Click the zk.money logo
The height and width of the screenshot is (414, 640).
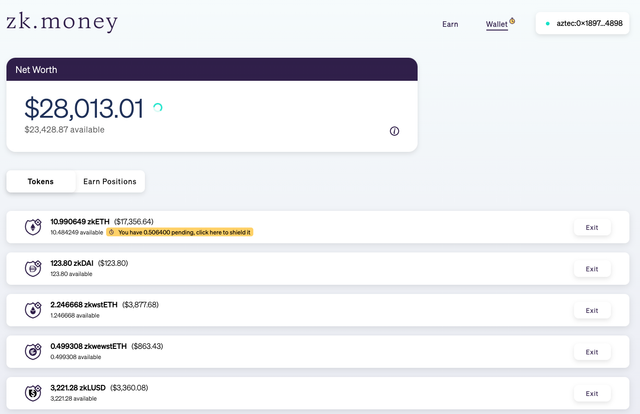tap(62, 22)
